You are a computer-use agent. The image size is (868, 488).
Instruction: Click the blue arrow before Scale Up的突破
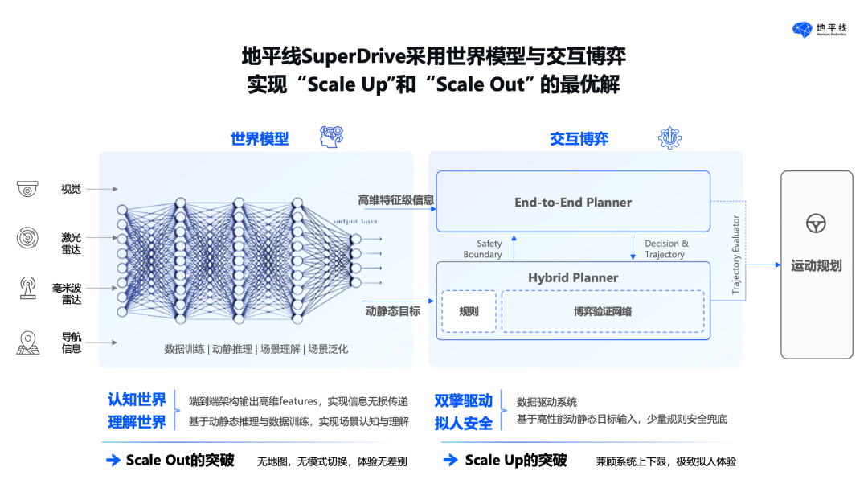451,460
